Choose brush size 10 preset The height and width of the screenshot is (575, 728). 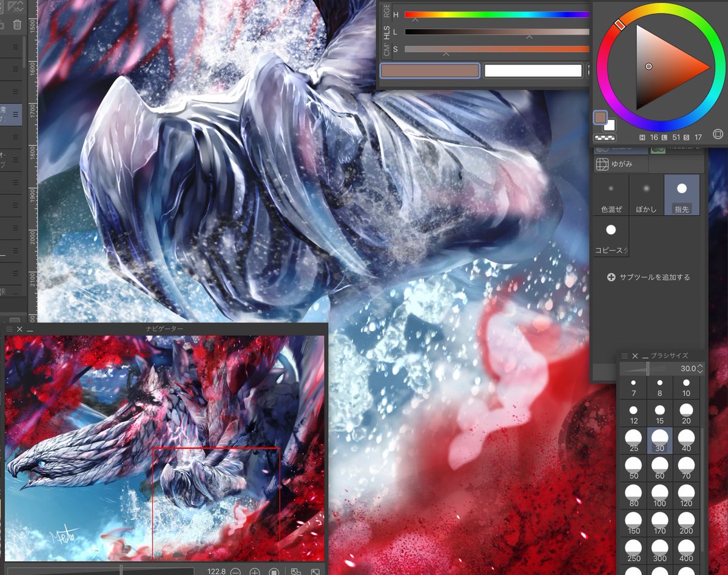[x=686, y=388]
